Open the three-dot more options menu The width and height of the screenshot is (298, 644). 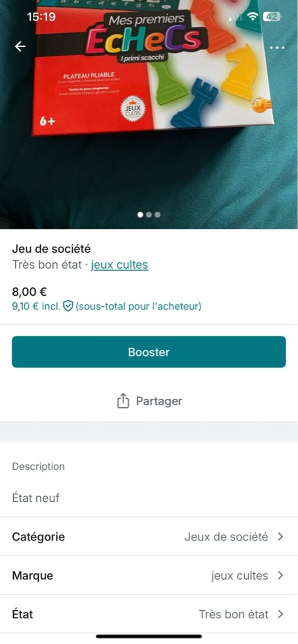[277, 47]
